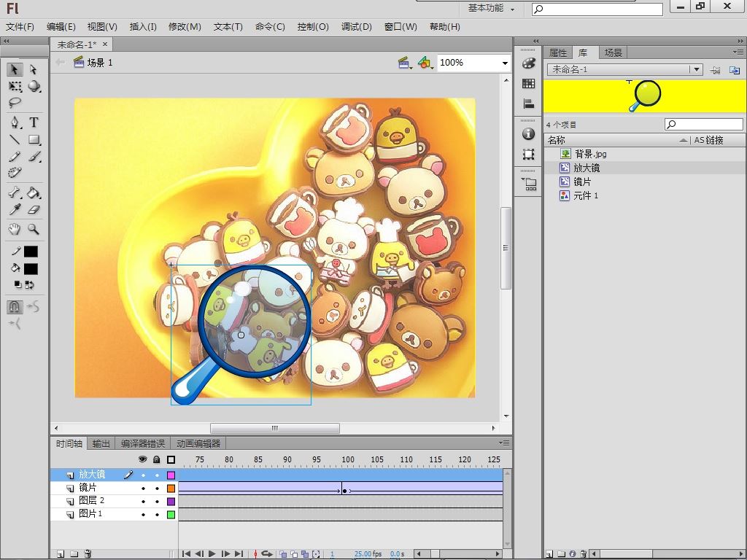
Task: Click the black-and-white default colors icon
Action: click(18, 285)
